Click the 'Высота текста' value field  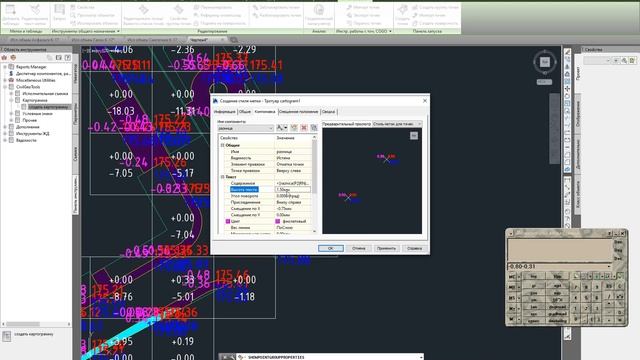tap(293, 189)
